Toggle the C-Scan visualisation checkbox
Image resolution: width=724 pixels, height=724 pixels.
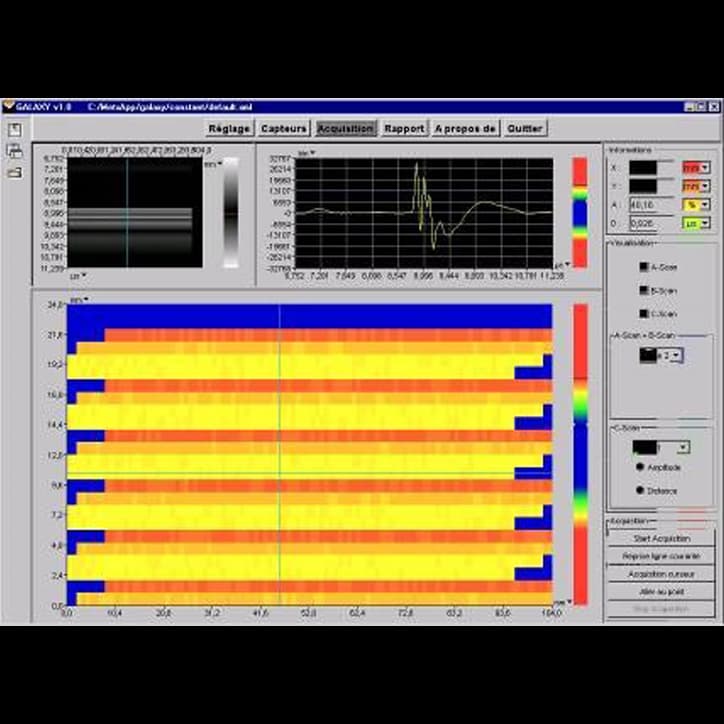click(x=644, y=314)
